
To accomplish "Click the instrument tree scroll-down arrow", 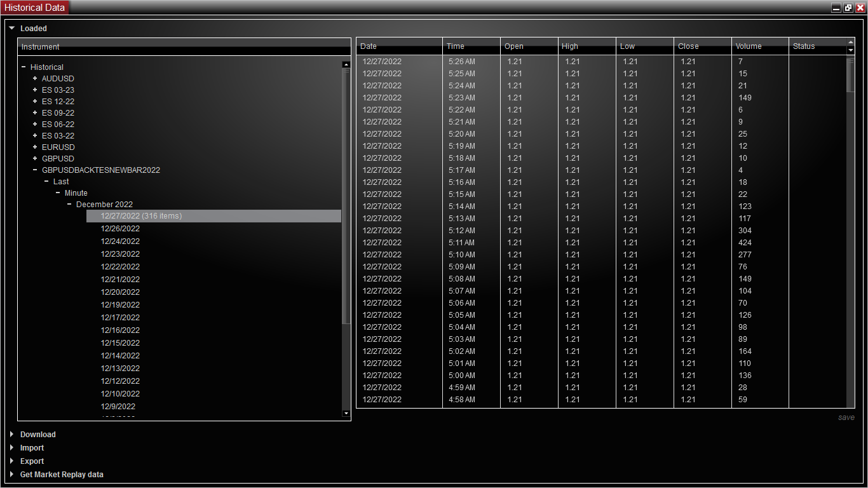I will 346,414.
